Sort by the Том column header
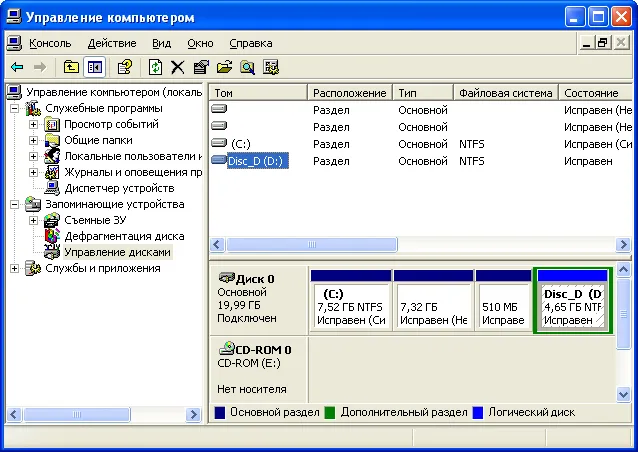 pyautogui.click(x=259, y=93)
